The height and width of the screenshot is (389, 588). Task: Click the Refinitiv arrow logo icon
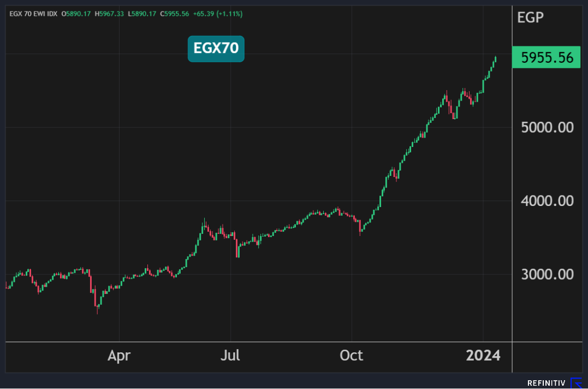pyautogui.click(x=576, y=383)
